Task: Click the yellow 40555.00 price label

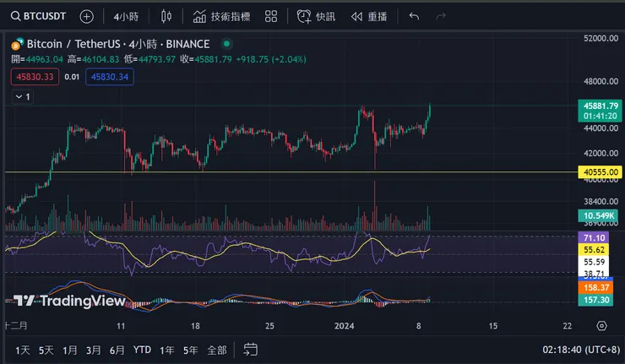Action: (x=600, y=172)
